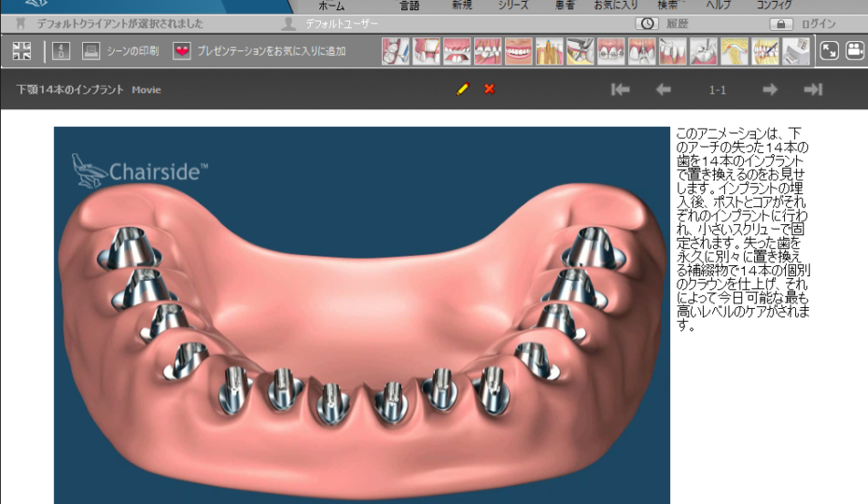Click the movie camera icon
The width and height of the screenshot is (868, 504).
[x=855, y=51]
